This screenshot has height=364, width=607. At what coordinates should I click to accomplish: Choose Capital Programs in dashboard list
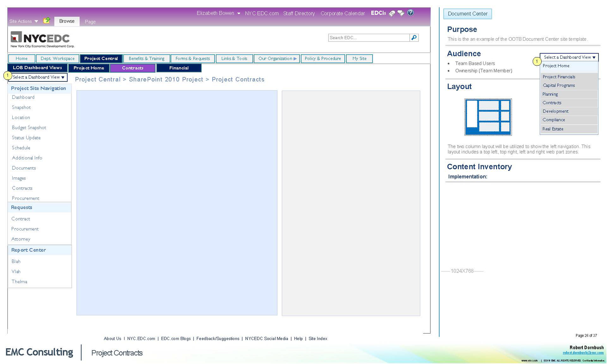[559, 85]
